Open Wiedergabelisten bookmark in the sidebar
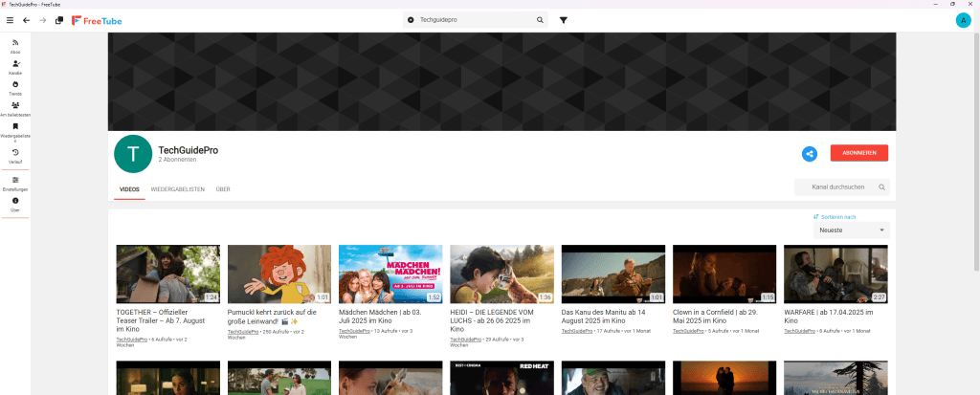Viewport: 980px width, 395px height. tap(15, 132)
